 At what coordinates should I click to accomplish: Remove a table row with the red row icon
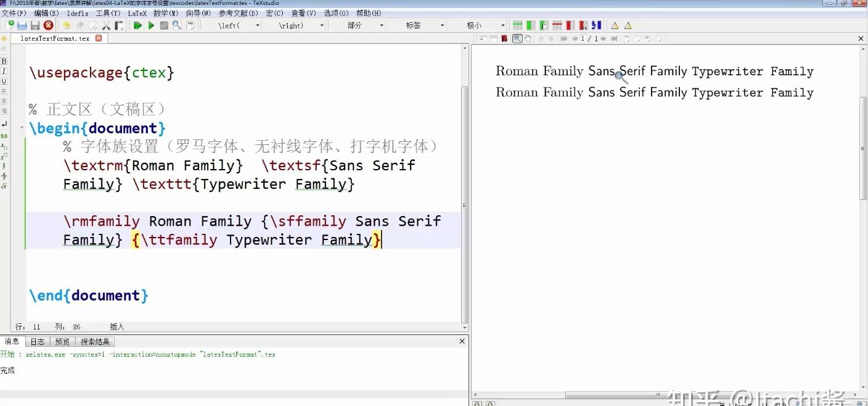557,25
